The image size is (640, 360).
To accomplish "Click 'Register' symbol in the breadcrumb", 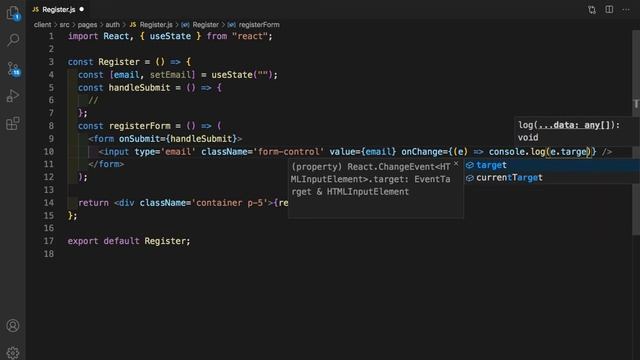I will click(205, 24).
